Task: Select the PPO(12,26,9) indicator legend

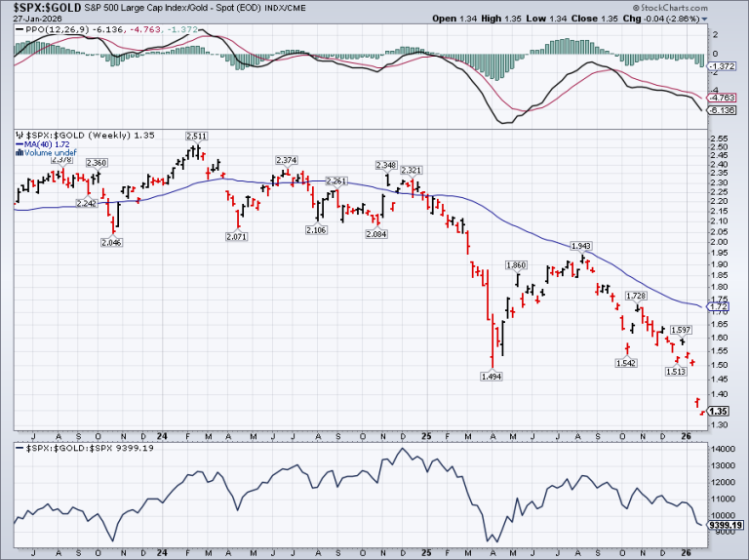Action: (x=53, y=30)
